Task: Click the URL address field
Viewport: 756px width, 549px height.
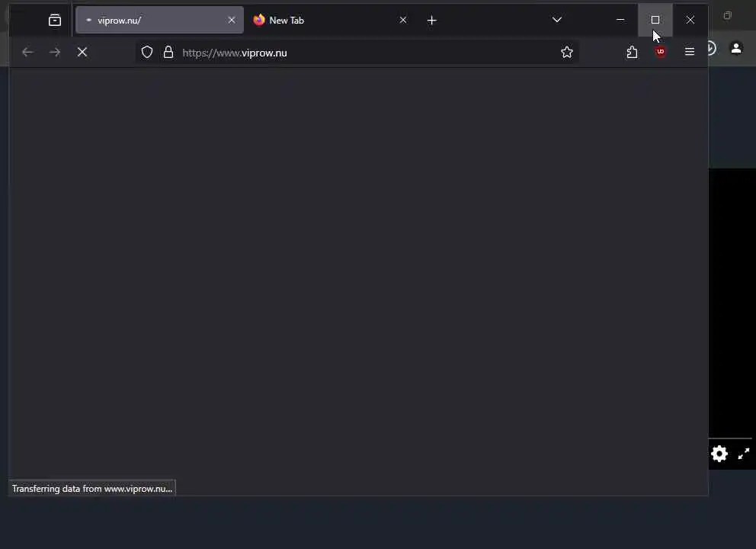Action: [367, 53]
